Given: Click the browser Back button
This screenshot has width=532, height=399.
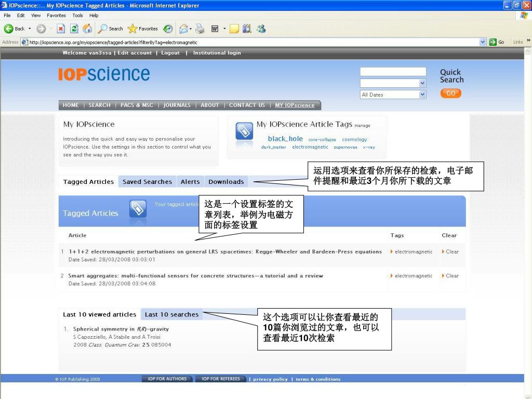Looking at the screenshot, I should coord(14,29).
